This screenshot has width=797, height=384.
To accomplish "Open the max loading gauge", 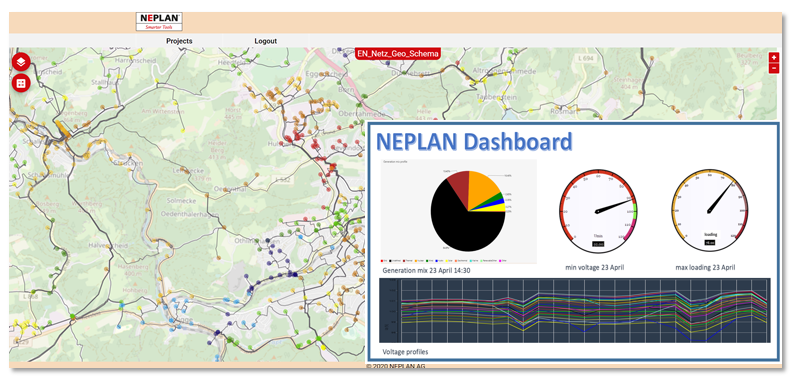I will (x=710, y=211).
